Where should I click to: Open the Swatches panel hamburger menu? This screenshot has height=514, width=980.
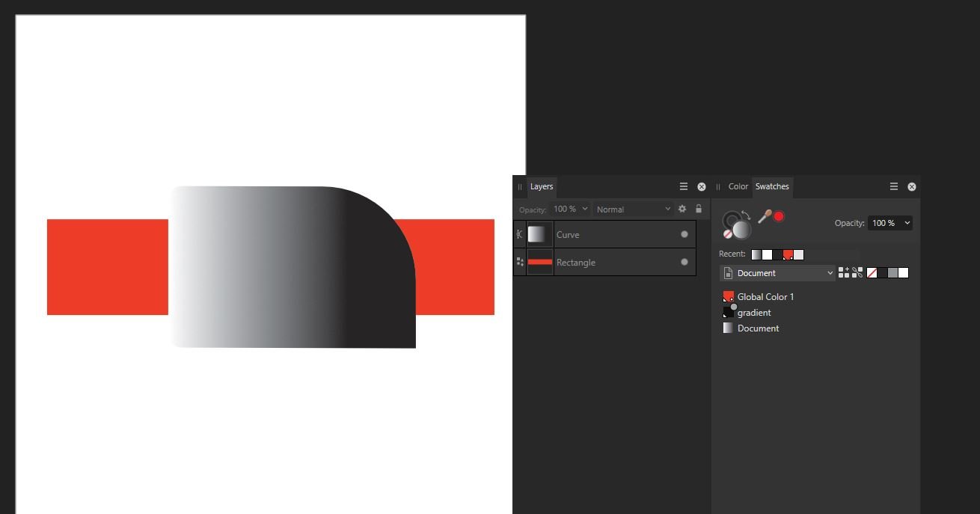893,186
